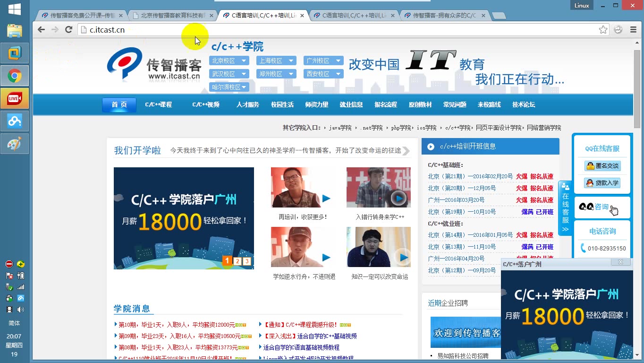The height and width of the screenshot is (363, 644).
Task: Click the next arrow beside news ticker
Action: pyautogui.click(x=406, y=151)
